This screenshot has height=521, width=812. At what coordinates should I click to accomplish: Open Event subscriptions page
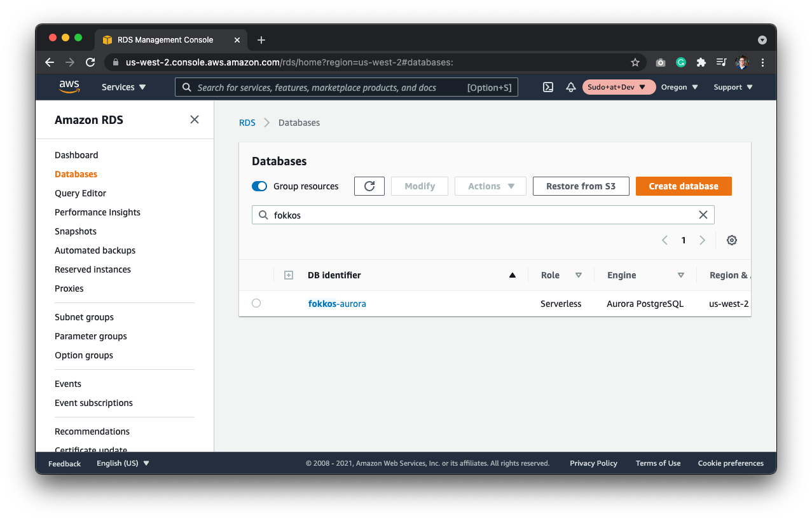93,403
